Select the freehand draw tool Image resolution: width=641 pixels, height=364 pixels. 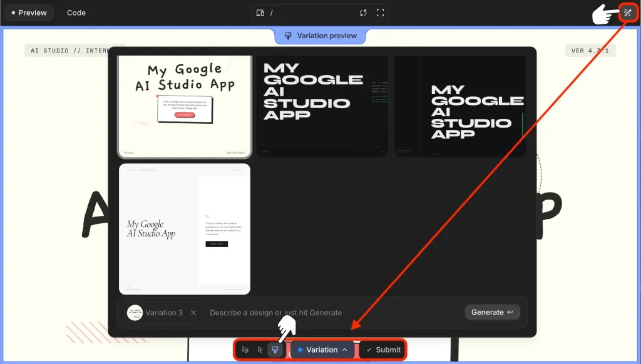coord(245,350)
